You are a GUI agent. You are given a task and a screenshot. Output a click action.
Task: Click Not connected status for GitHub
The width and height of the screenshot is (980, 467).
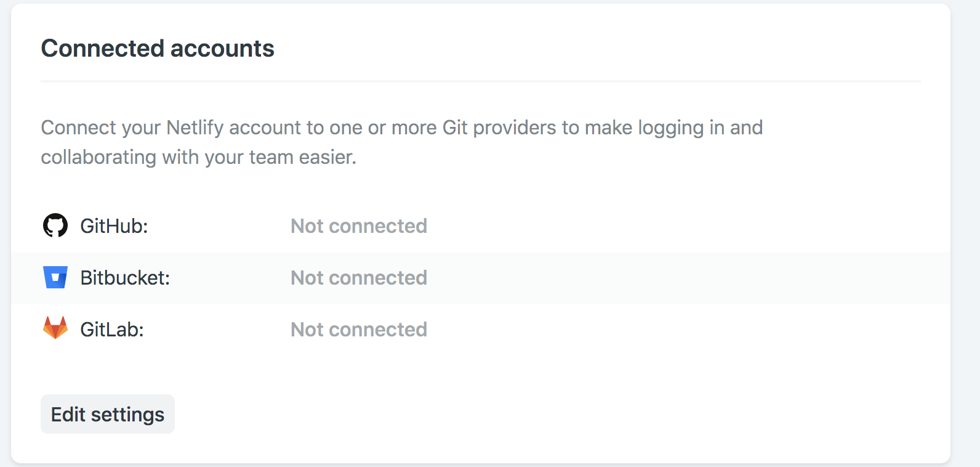pos(358,226)
